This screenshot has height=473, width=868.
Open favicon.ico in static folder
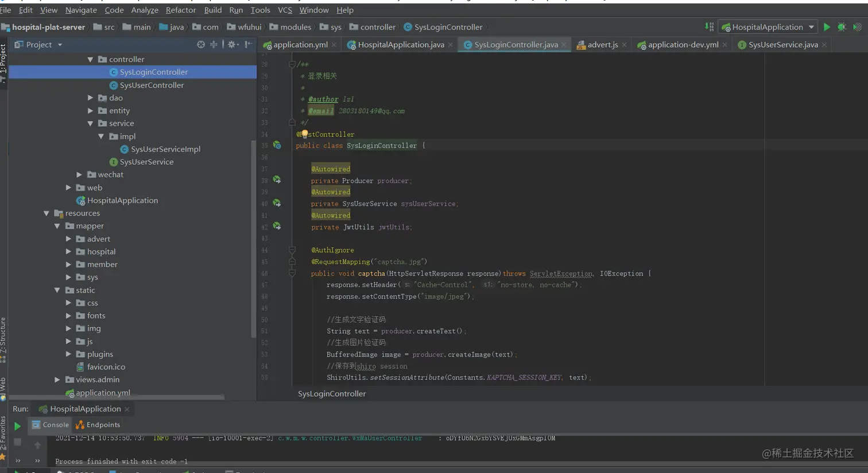(x=106, y=367)
